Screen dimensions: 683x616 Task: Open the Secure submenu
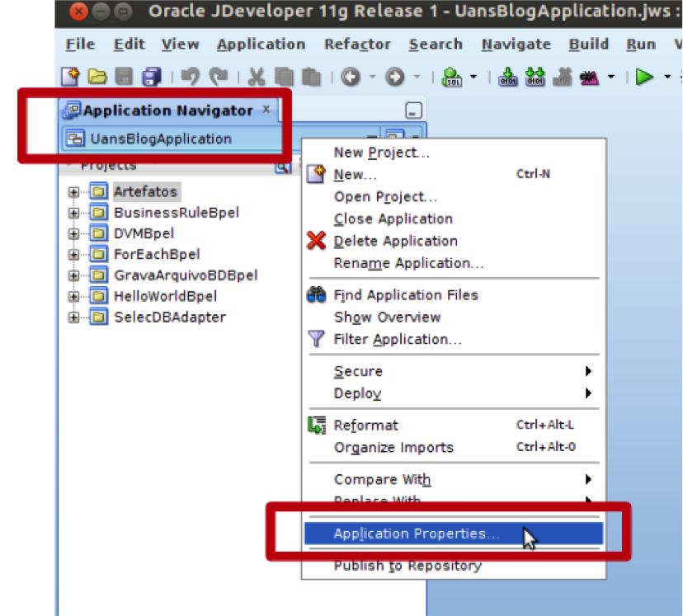454,371
